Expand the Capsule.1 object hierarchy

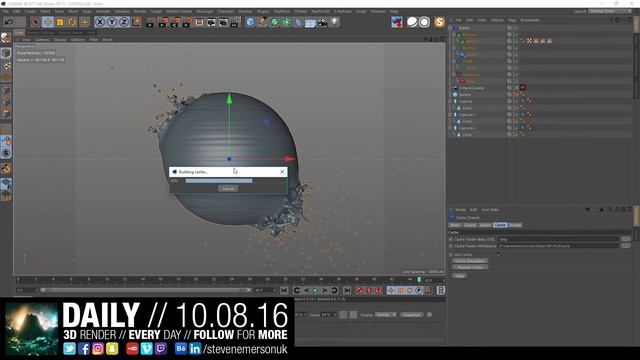(x=451, y=115)
